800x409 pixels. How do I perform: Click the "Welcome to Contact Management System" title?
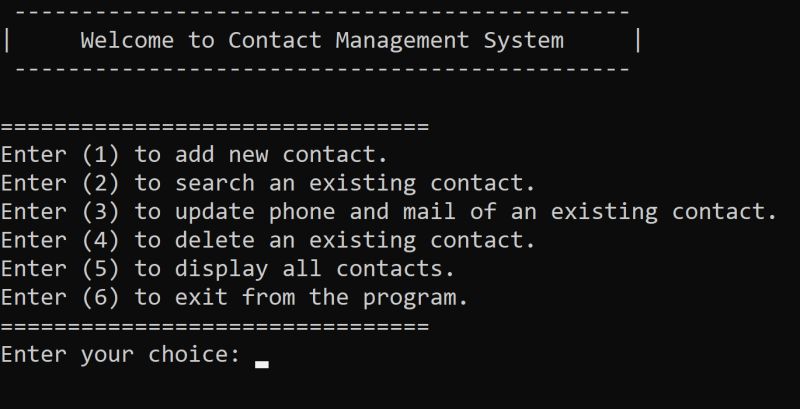pos(322,41)
